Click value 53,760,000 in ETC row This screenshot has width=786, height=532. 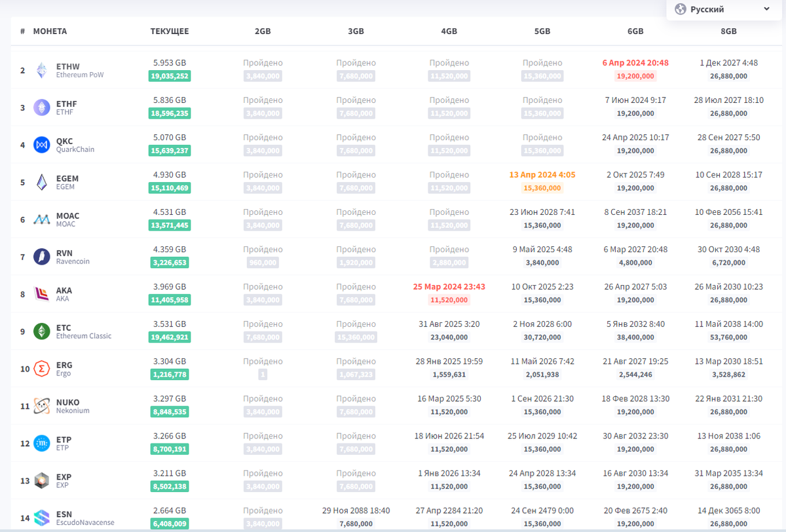[728, 337]
